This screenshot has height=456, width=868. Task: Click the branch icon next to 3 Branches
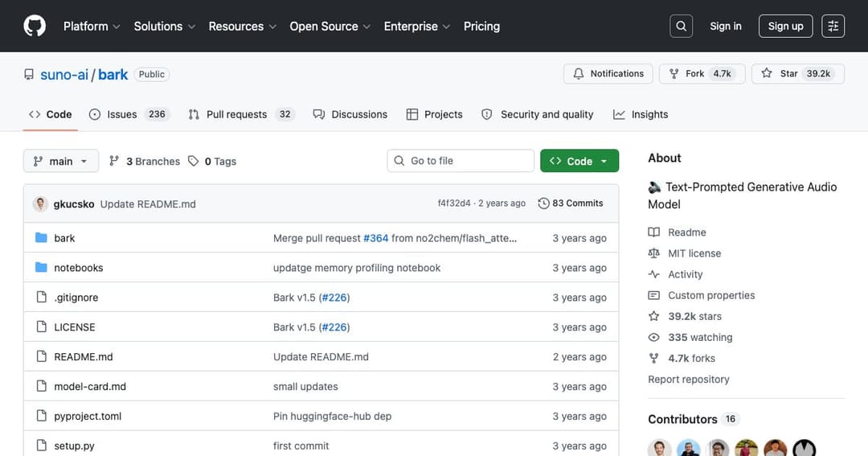(x=114, y=161)
